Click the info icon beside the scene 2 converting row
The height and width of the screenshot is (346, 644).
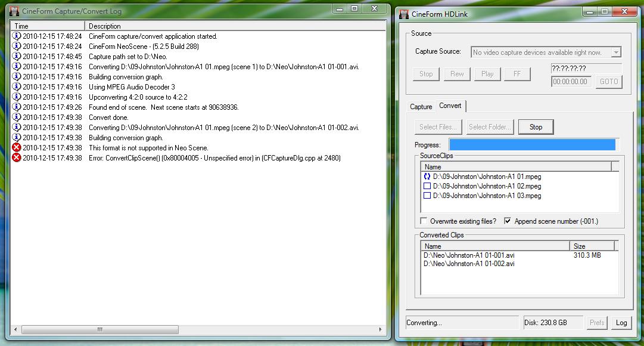(17, 128)
